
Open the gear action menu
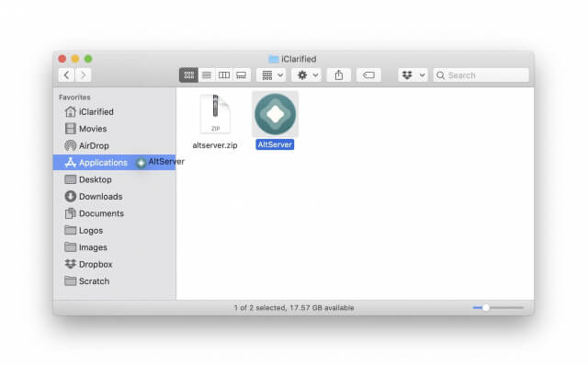tap(307, 75)
